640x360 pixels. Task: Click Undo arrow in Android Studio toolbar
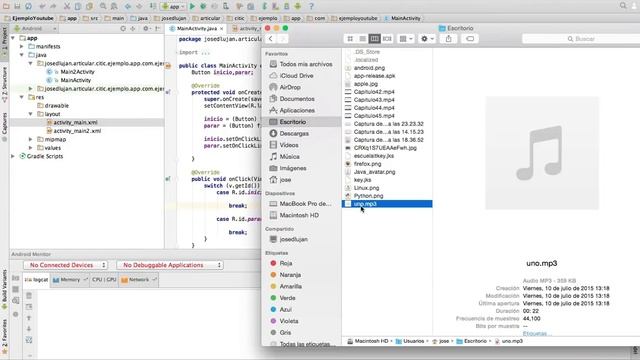pos(42,6)
